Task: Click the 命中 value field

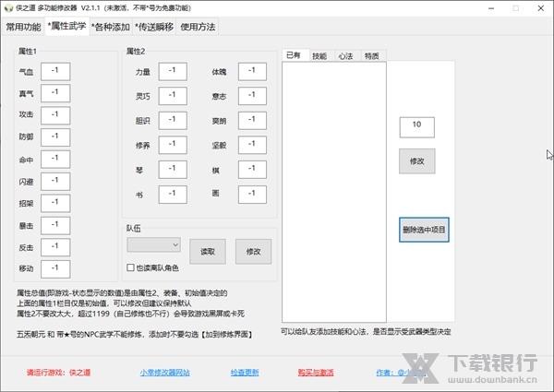Action: (55, 160)
